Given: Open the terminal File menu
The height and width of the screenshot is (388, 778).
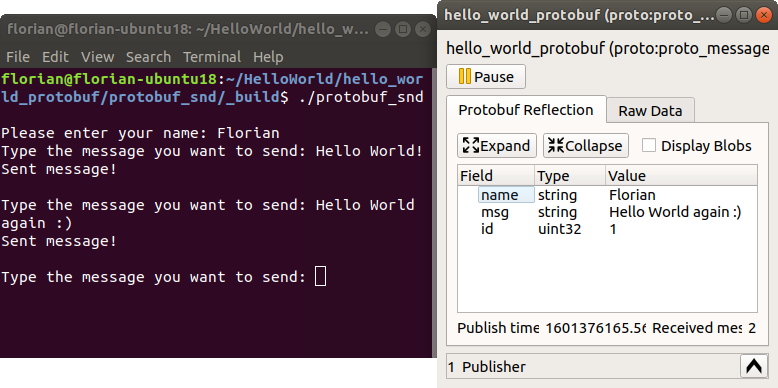Looking at the screenshot, I should 18,57.
